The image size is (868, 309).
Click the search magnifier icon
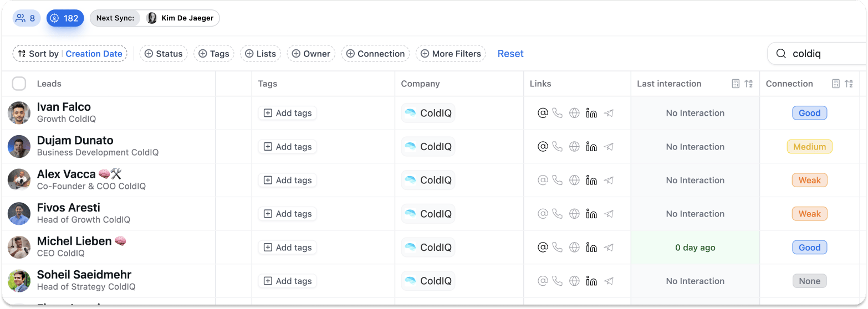coord(781,54)
